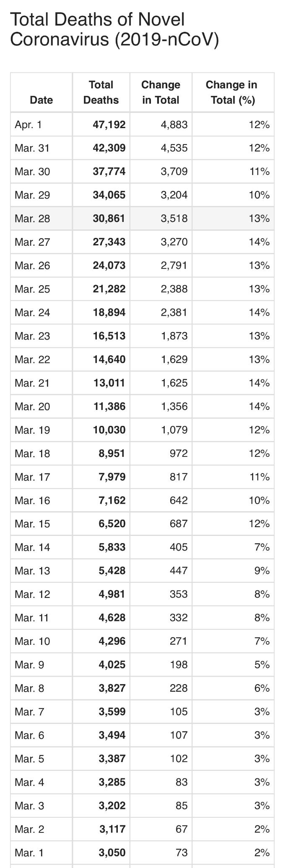Image resolution: width=283 pixels, height=868 pixels.
Task: Click the 10,030 total deaths cell
Action: coord(109,430)
